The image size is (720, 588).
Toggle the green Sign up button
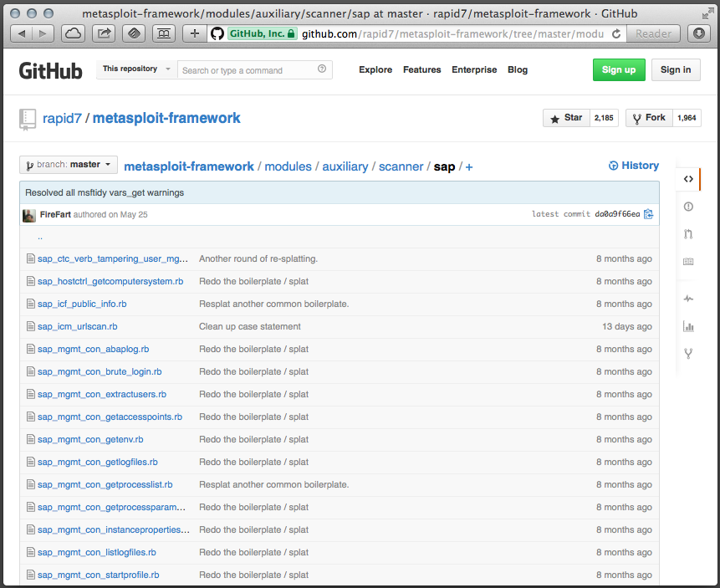pyautogui.click(x=619, y=70)
